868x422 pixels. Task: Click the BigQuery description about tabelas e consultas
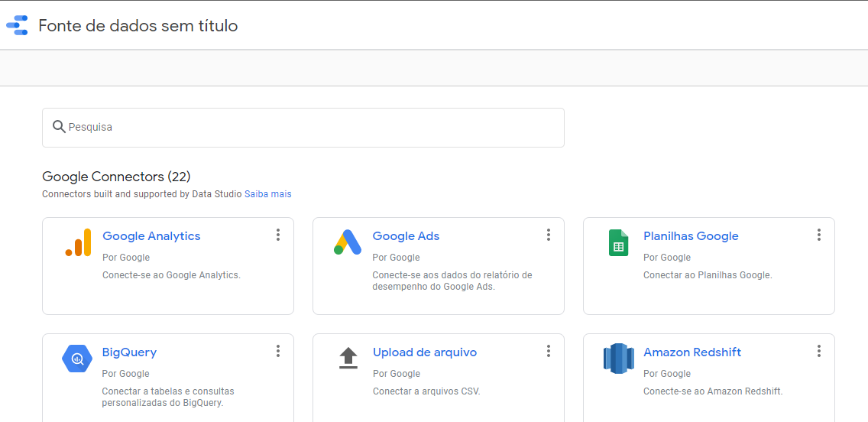pyautogui.click(x=168, y=397)
